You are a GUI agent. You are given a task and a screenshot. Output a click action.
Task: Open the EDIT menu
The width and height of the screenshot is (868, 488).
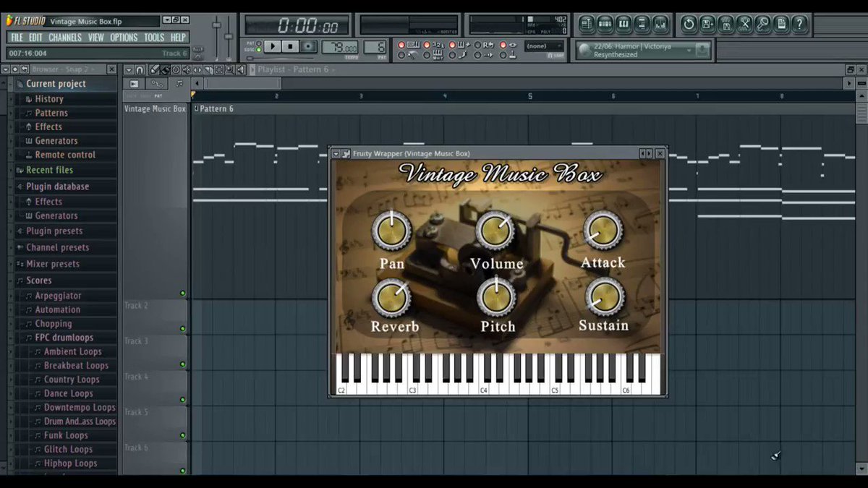[x=35, y=38]
